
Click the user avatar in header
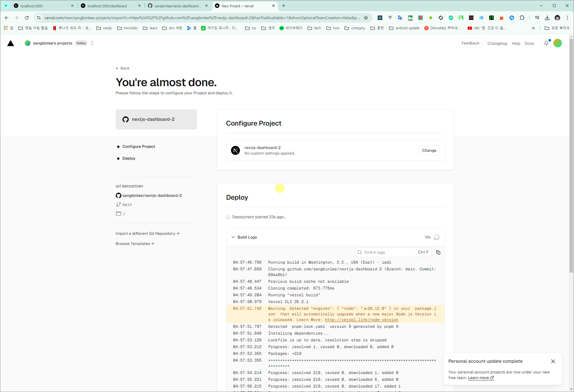tap(557, 43)
